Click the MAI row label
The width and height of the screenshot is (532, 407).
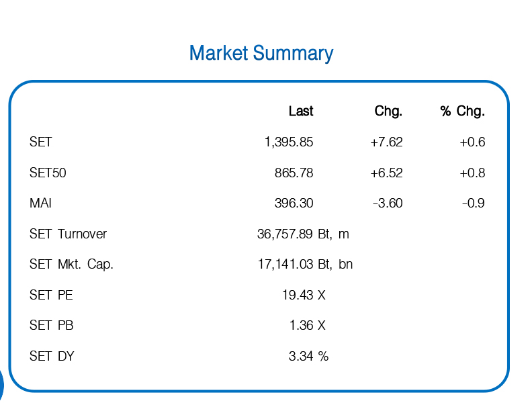(x=40, y=203)
